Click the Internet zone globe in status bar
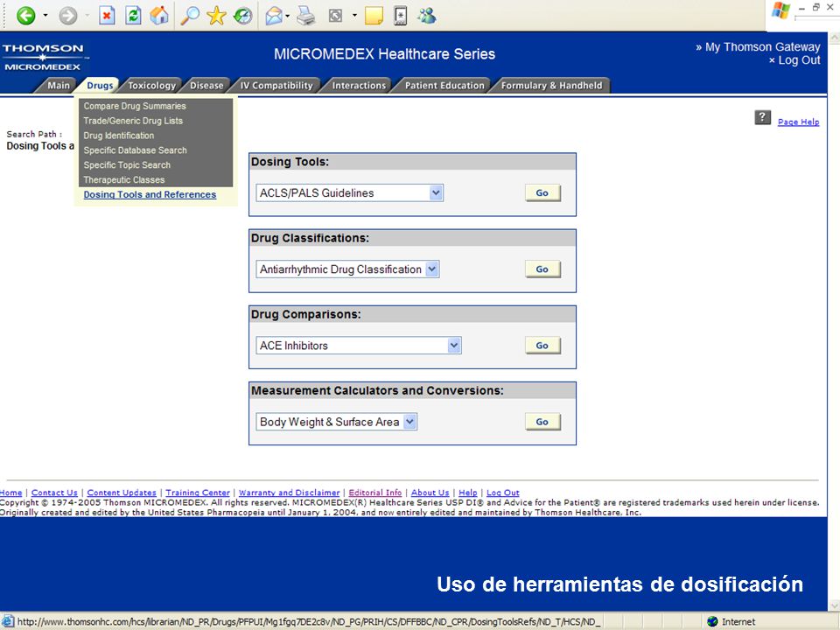This screenshot has width=840, height=630. tap(712, 621)
